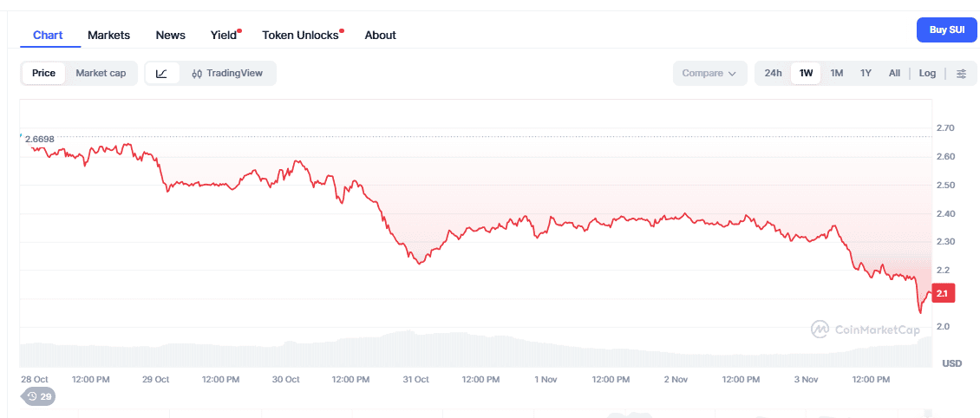
Task: Open the About tab
Action: [x=380, y=36]
